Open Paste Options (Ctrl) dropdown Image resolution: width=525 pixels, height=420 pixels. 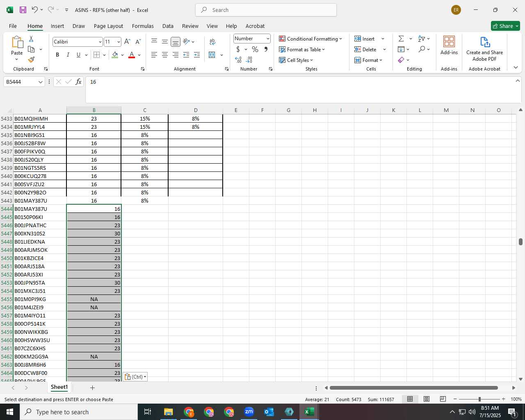tap(135, 377)
